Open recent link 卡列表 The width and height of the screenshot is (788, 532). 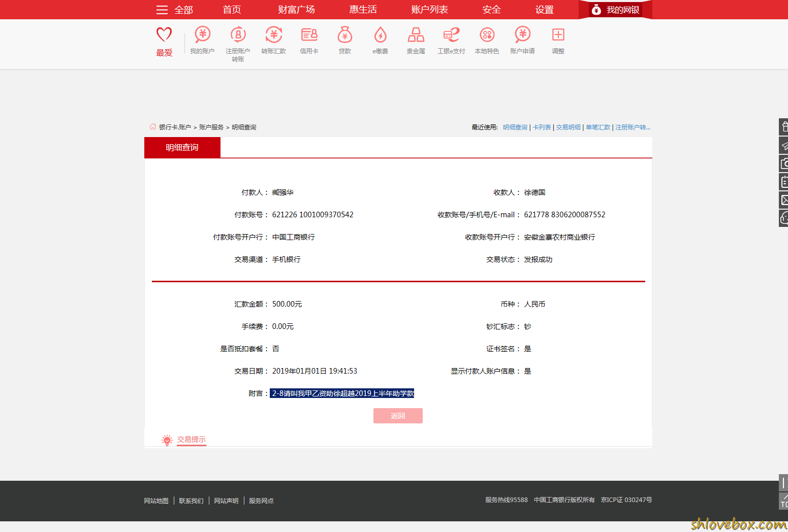click(542, 127)
